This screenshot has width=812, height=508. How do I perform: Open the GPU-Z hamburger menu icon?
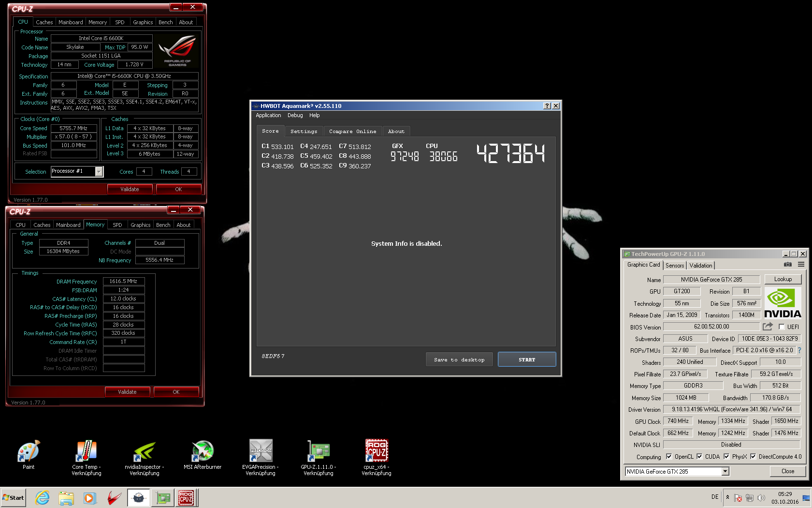801,265
